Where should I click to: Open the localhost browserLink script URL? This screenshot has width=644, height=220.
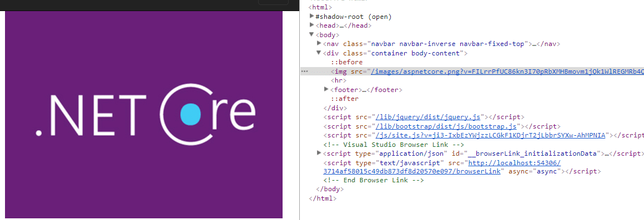[442, 167]
